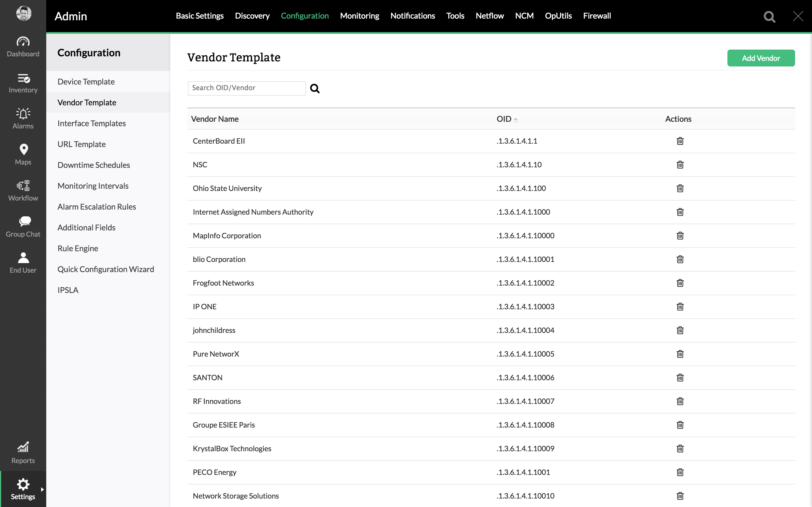Image resolution: width=812 pixels, height=507 pixels.
Task: Switch to the Monitoring tab
Action: [x=359, y=16]
